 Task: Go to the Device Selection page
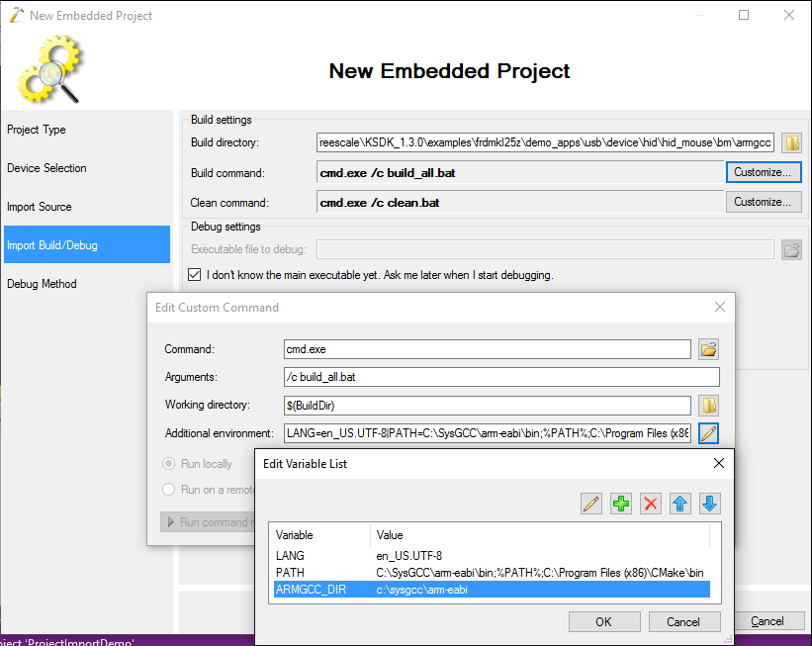46,168
